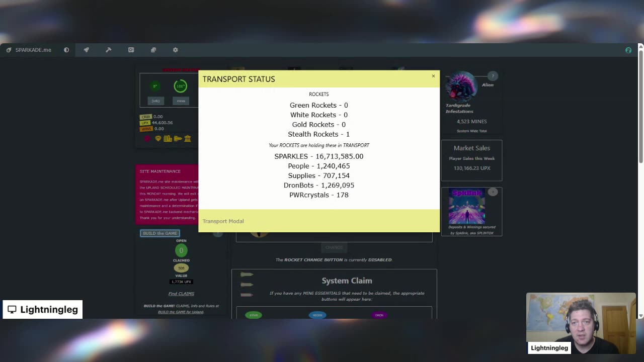The image size is (644, 362).
Task: Click the SPARKLES amount in transport
Action: pyautogui.click(x=319, y=156)
